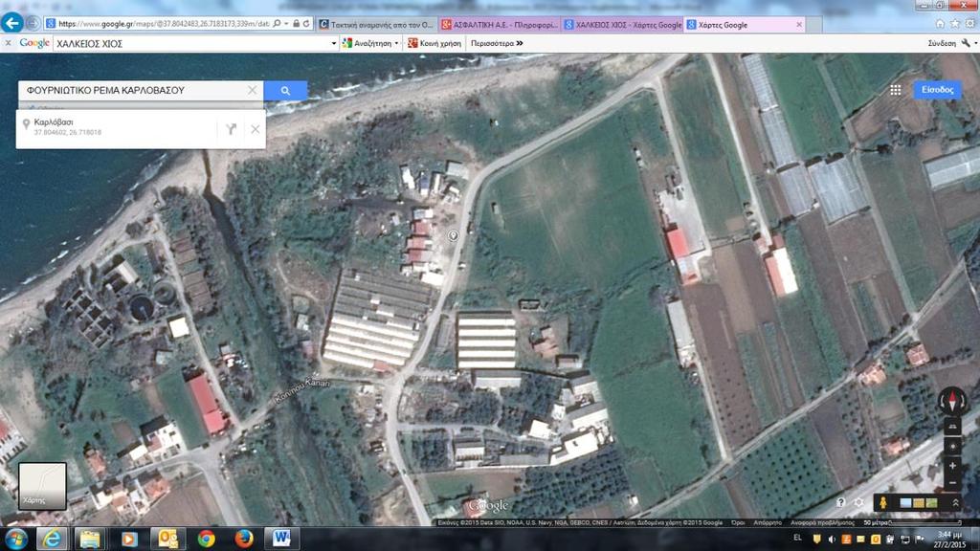Click the Καρλόβασι result title
This screenshot has width=980, height=551.
(x=54, y=122)
